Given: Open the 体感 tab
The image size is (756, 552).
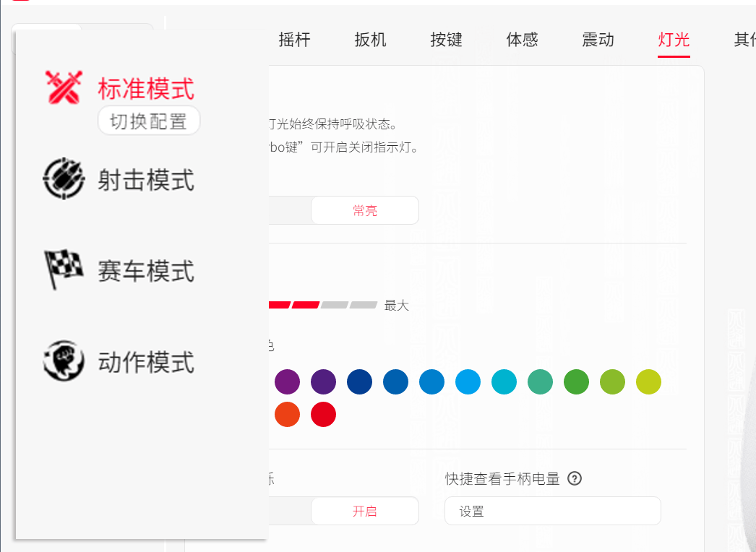Looking at the screenshot, I should tap(522, 40).
